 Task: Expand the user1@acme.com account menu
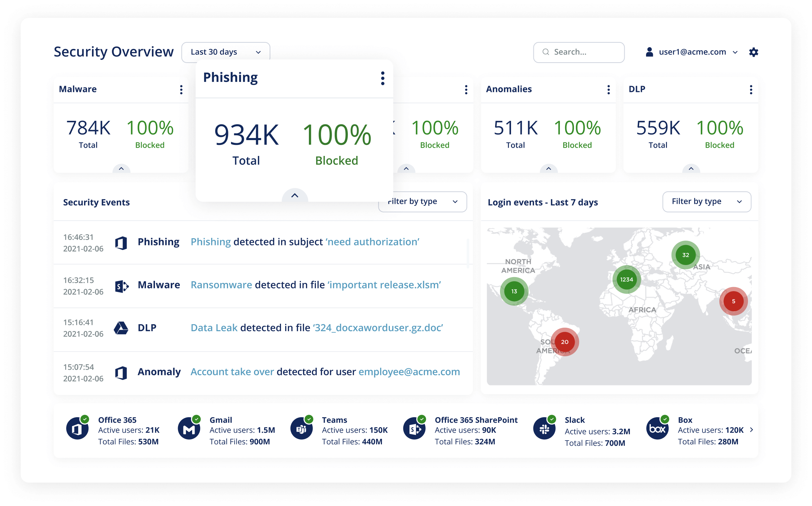pos(692,52)
